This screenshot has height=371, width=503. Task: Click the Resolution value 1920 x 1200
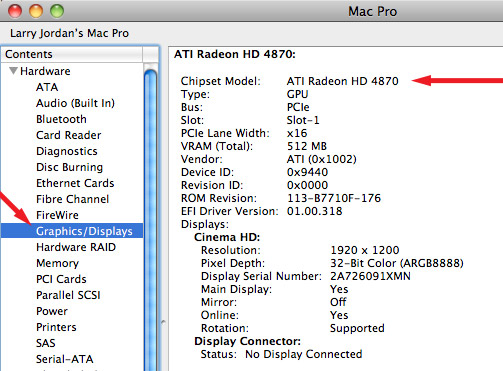pyautogui.click(x=365, y=250)
